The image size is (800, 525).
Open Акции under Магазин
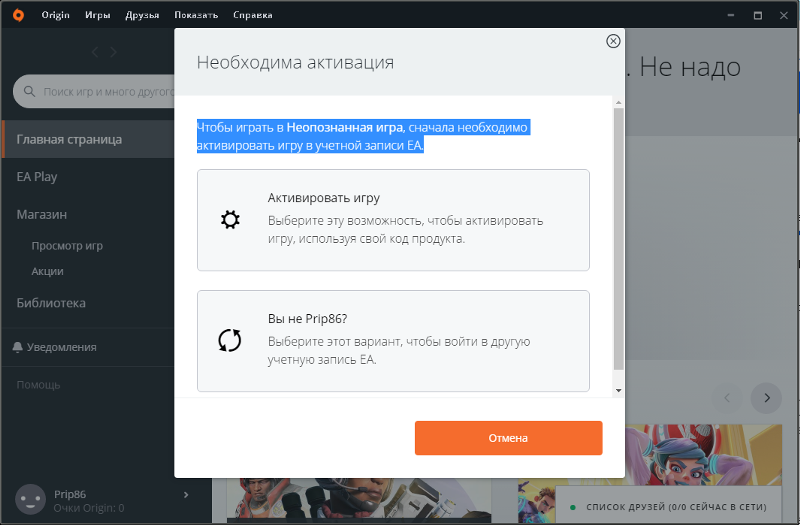[x=47, y=271]
